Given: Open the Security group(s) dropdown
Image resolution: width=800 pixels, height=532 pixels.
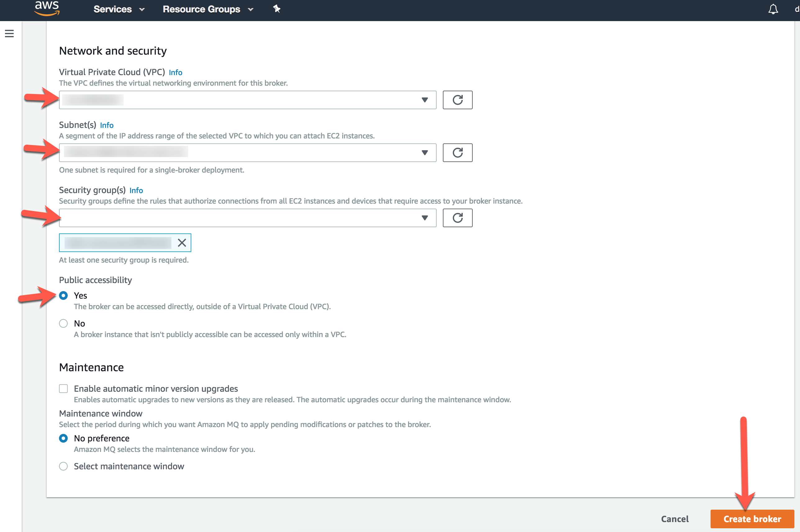Looking at the screenshot, I should [x=248, y=218].
